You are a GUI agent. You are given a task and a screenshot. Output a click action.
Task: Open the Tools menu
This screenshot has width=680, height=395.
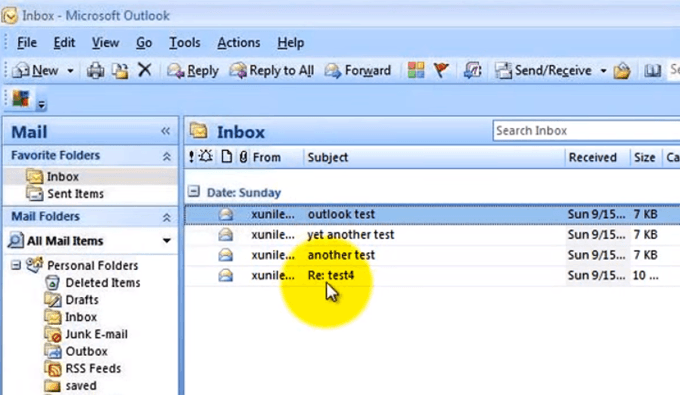[185, 43]
